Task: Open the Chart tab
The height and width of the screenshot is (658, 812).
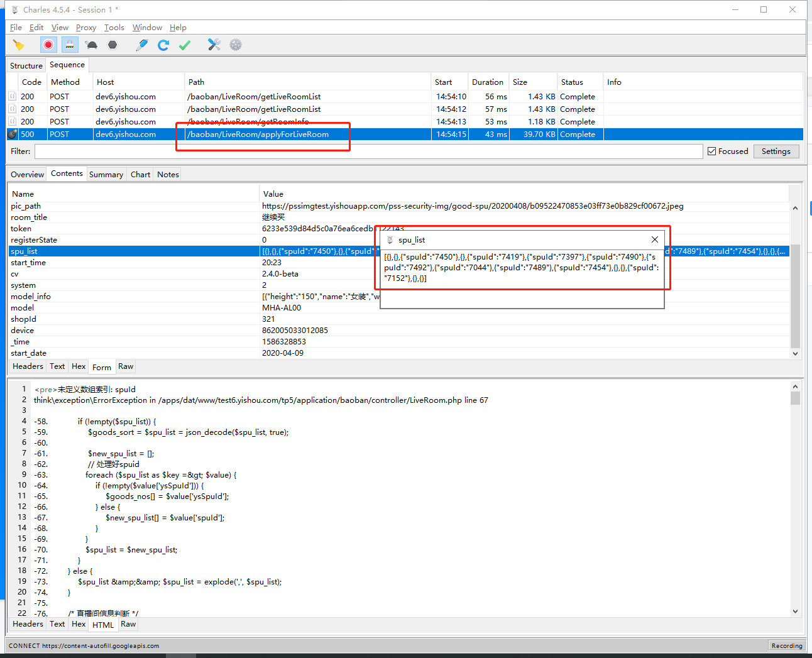Action: point(140,175)
